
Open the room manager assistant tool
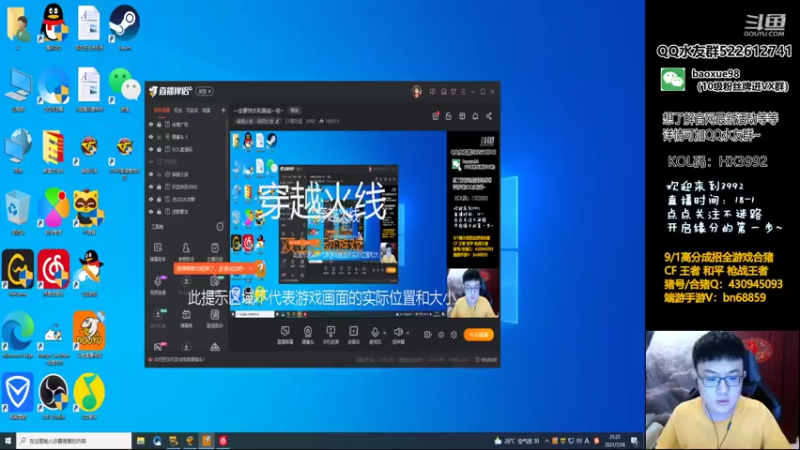tap(186, 251)
